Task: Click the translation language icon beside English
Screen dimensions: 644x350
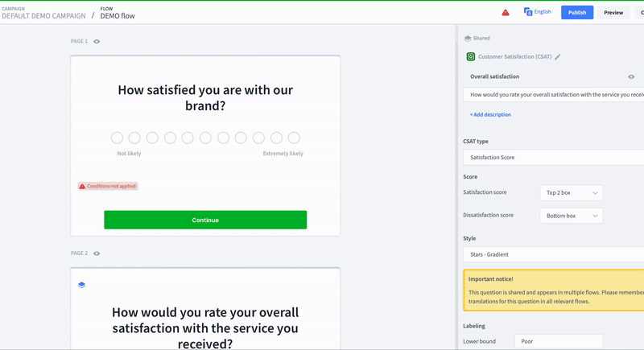Action: [x=528, y=12]
